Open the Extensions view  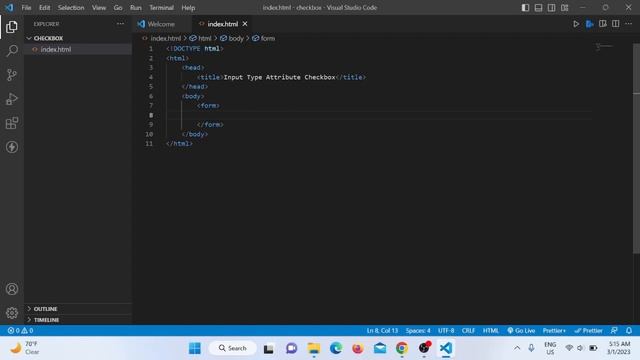coord(12,123)
